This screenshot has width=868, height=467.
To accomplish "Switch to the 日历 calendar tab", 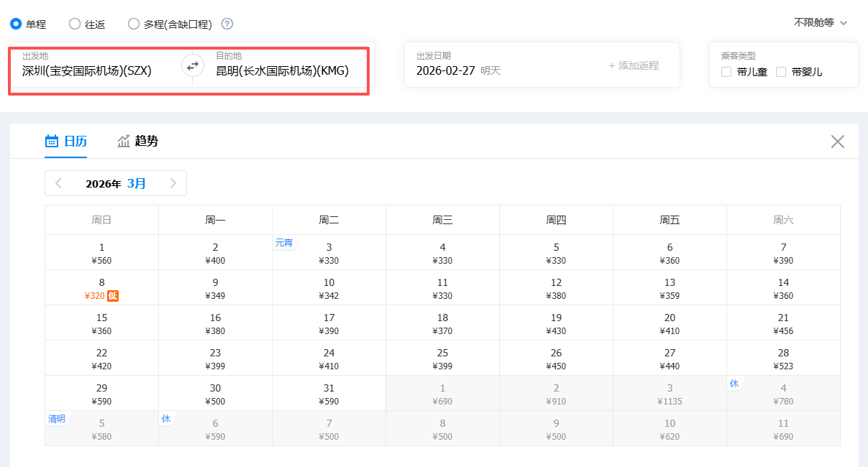I will (x=65, y=142).
